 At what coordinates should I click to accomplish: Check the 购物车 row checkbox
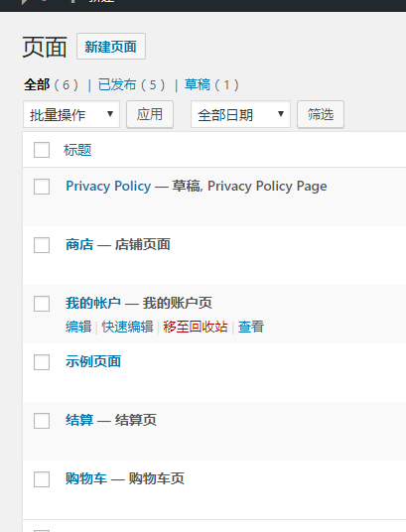coord(42,479)
